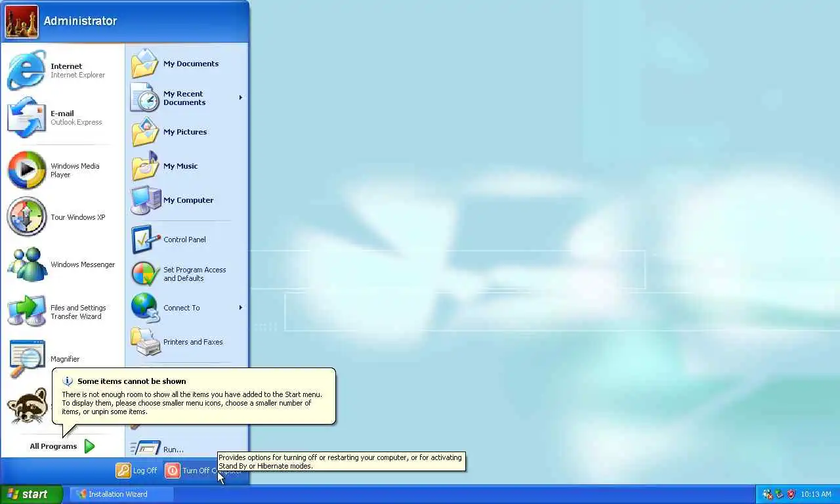Expand All Programs with the green arrow
Viewport: 840px width, 504px height.
click(90, 446)
